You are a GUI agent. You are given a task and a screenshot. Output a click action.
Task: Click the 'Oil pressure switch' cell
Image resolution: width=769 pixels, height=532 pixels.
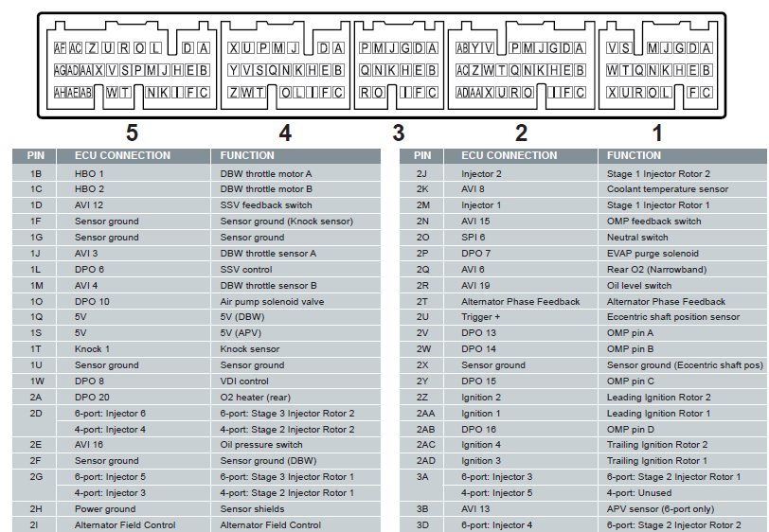(x=295, y=445)
